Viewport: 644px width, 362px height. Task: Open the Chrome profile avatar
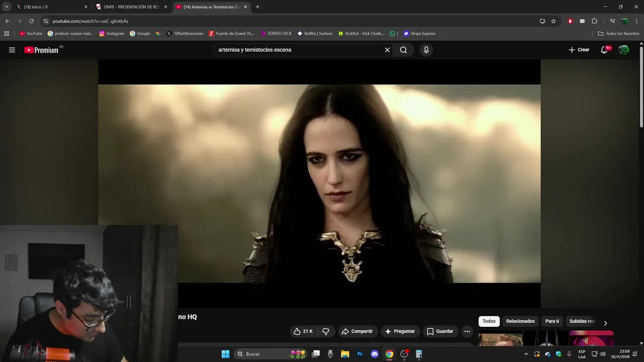pos(624,21)
